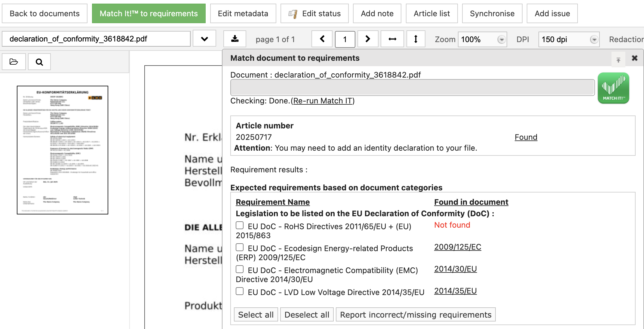Screen dimensions: 644x329
Task: Select the page 1 thumbnail
Action: (63, 150)
